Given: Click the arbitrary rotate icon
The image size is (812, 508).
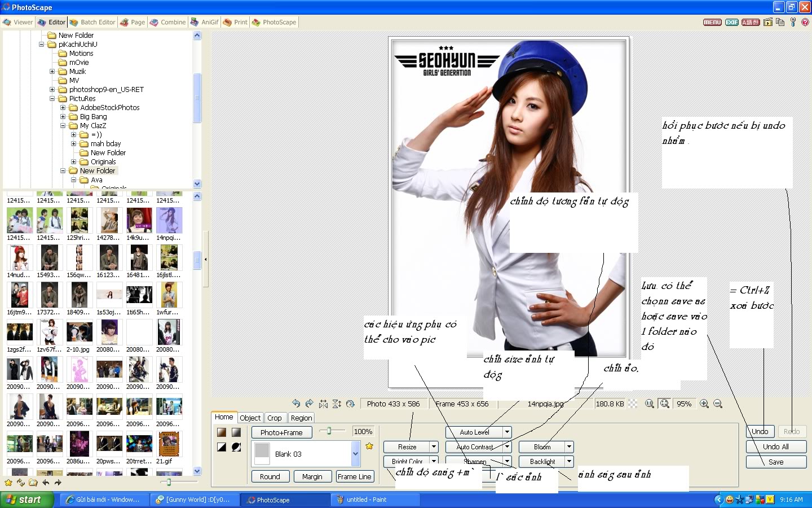Looking at the screenshot, I should (x=350, y=404).
